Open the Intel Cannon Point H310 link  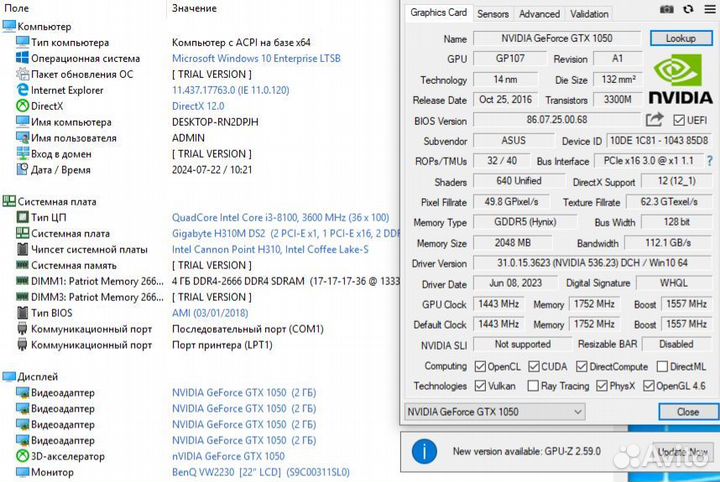pyautogui.click(x=270, y=249)
